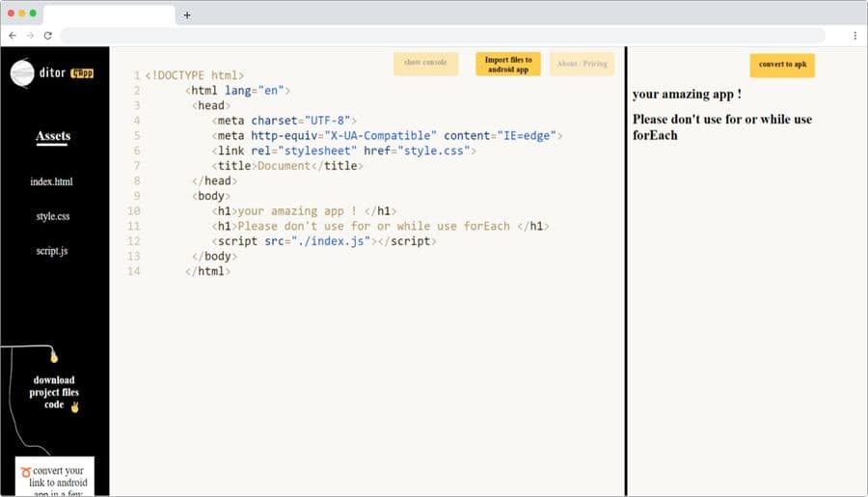Click the orange icon on convert link card
This screenshot has height=497, width=868.
click(x=25, y=472)
